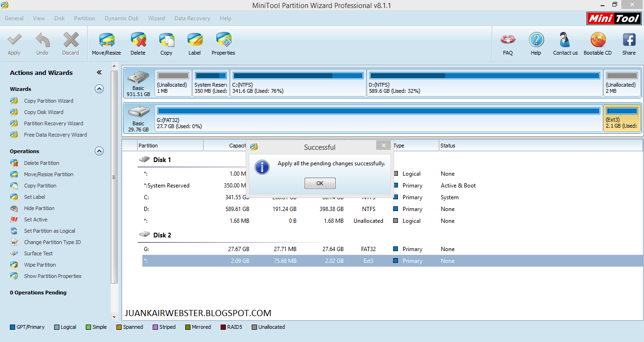Click the Apply checkmark icon
644x342 pixels.
point(14,40)
